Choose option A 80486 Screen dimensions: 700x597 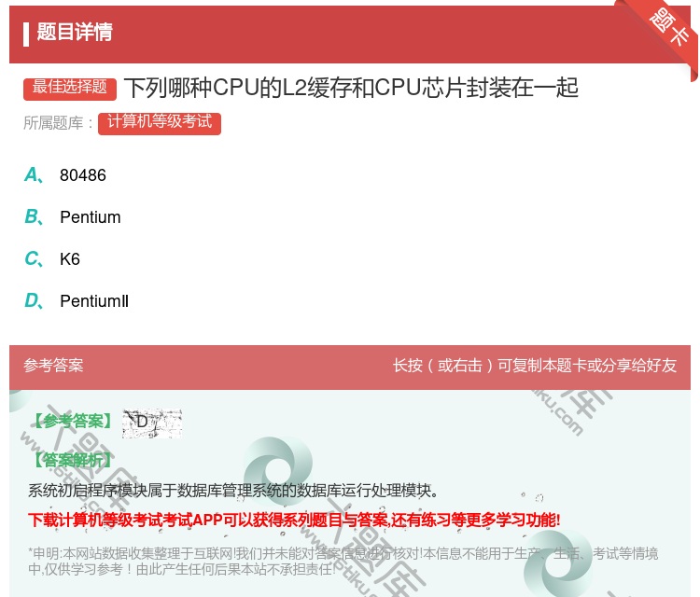pos(65,175)
